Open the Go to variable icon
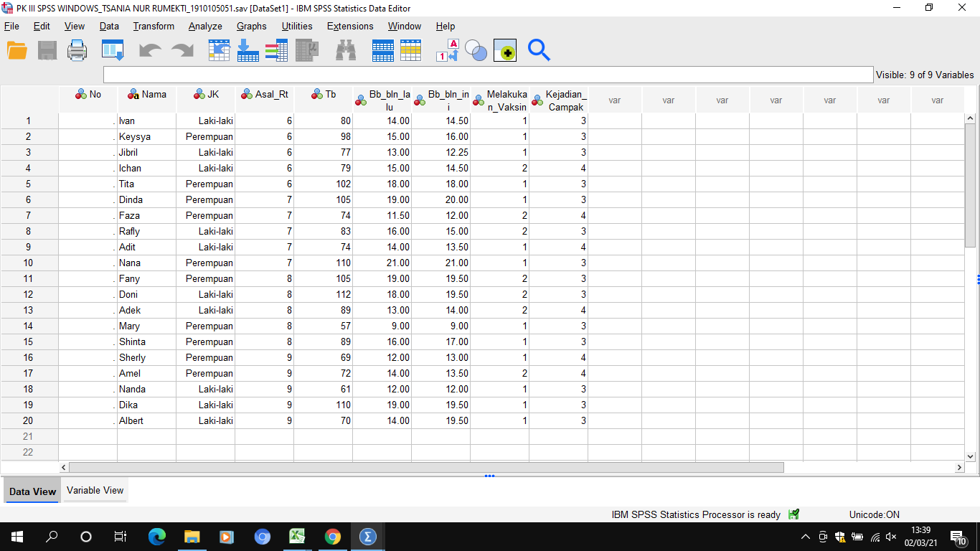Image resolution: width=980 pixels, height=551 pixels. (248, 50)
